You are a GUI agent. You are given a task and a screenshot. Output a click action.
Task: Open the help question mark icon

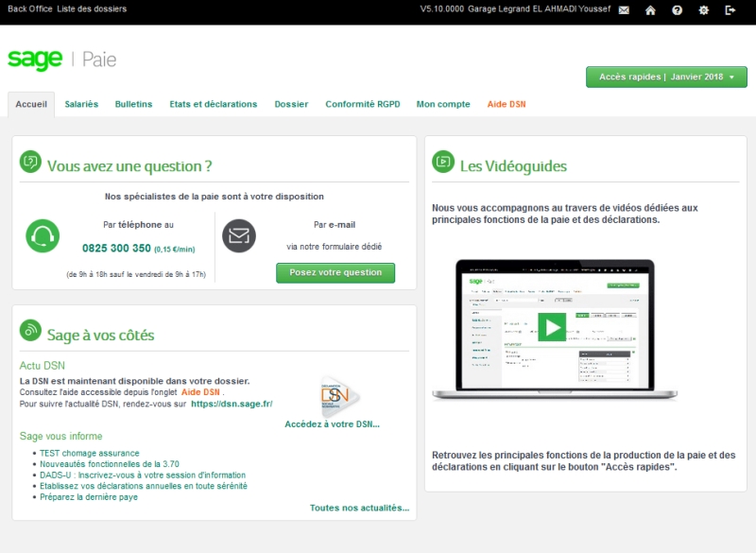point(677,9)
